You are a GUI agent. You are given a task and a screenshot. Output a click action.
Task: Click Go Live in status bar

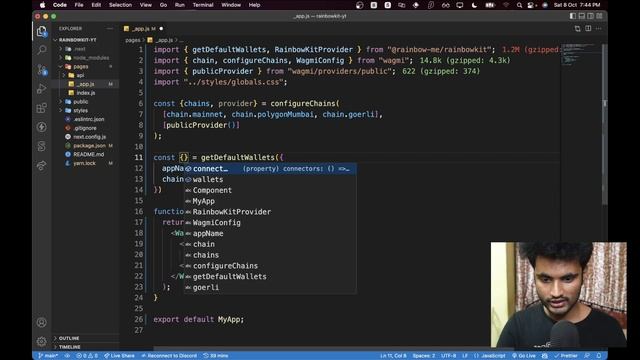(x=524, y=356)
